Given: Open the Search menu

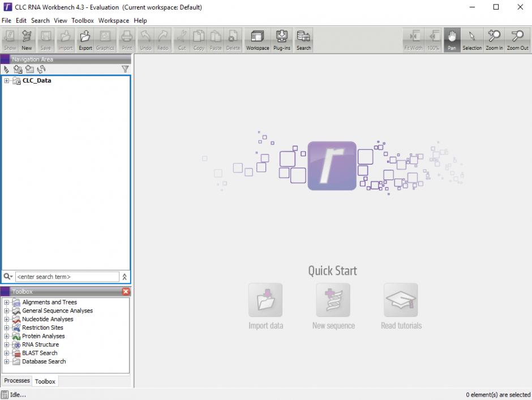Looking at the screenshot, I should pyautogui.click(x=40, y=21).
